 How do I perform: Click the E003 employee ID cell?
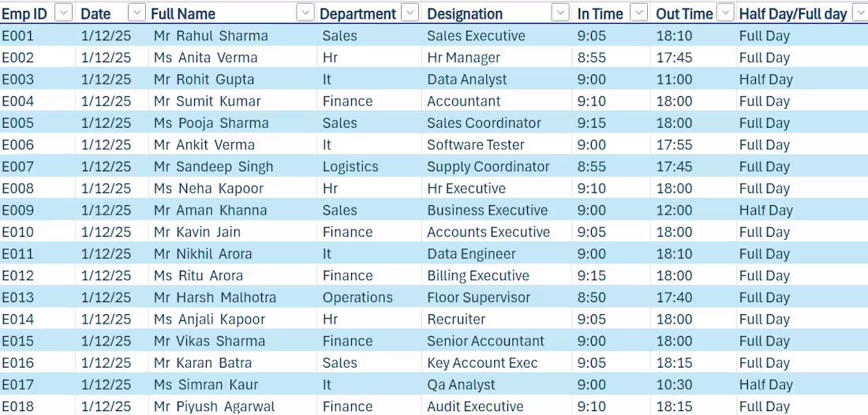pyautogui.click(x=38, y=80)
